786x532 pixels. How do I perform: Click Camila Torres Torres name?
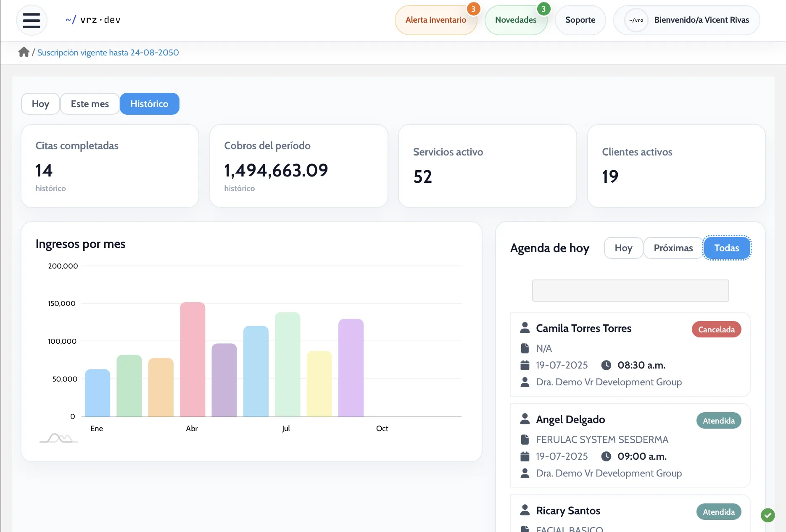tap(584, 328)
